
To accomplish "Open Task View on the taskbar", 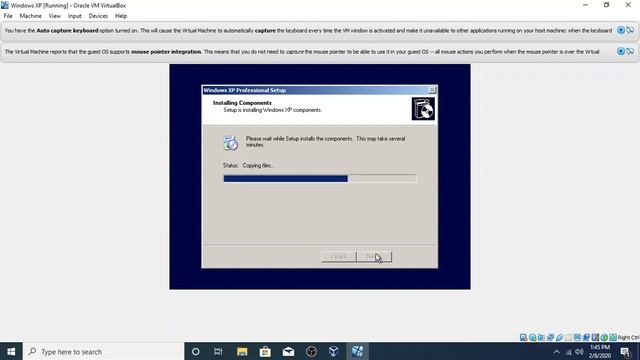I will tap(218, 351).
